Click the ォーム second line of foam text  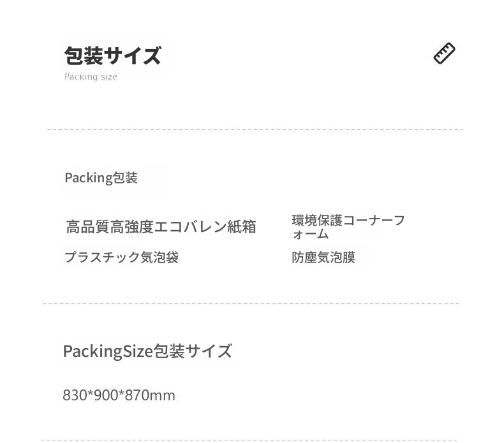pyautogui.click(x=310, y=234)
